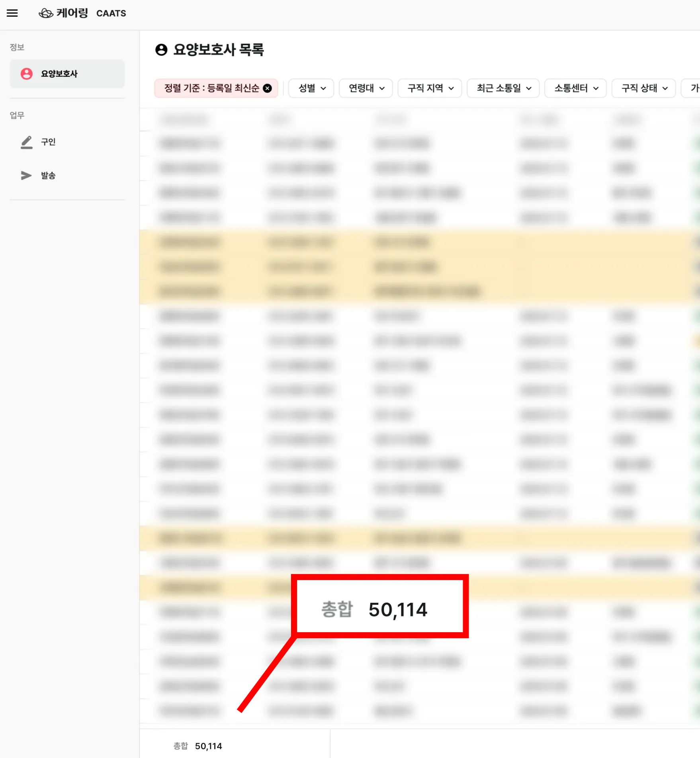This screenshot has width=700, height=758.
Task: Click the 정렬 기준 : 등록일 최신순 chip
Action: [216, 88]
